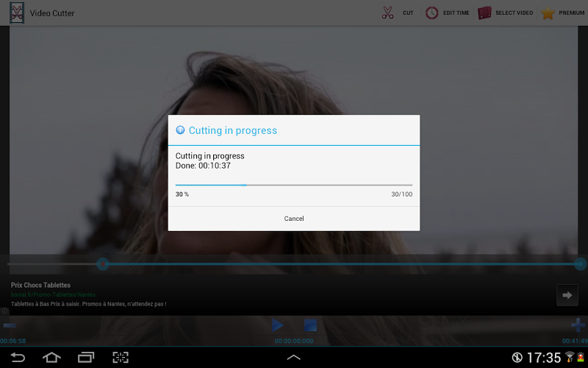
Task: Click the 00:00:00:000 current time label
Action: (293, 341)
